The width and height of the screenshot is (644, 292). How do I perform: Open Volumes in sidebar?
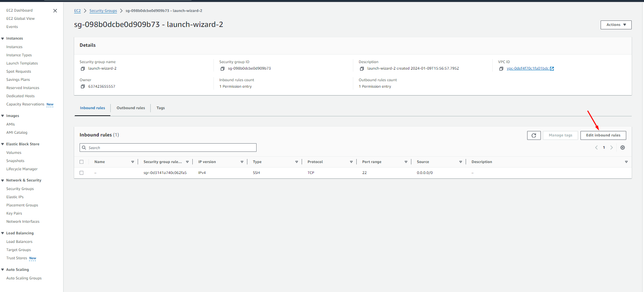[x=14, y=153]
